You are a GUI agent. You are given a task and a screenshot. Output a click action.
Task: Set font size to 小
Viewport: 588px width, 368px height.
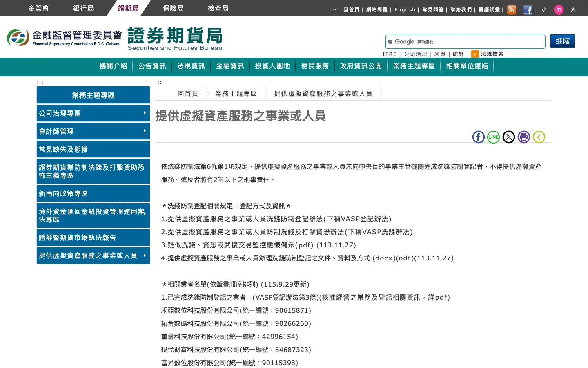click(x=544, y=10)
